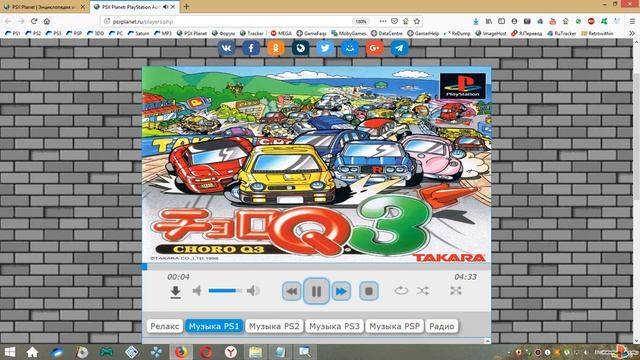The height and width of the screenshot is (360, 640).
Task: Stop playback
Action: pyautogui.click(x=369, y=291)
